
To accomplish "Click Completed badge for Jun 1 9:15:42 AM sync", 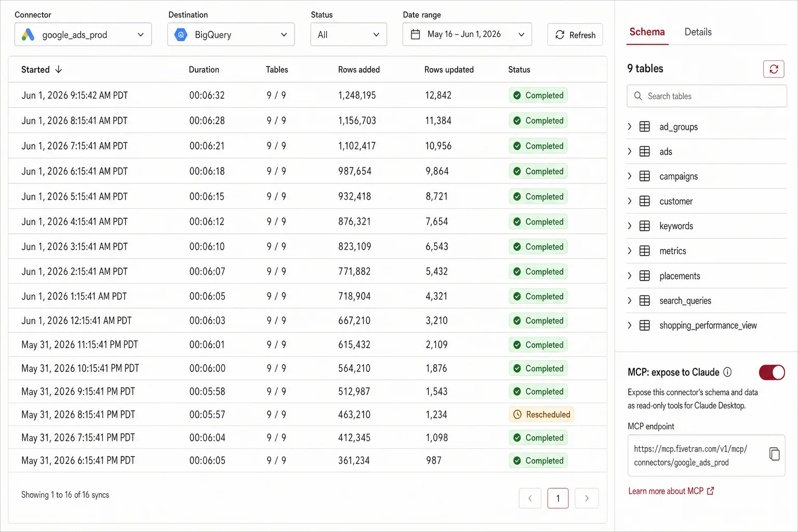I will click(538, 96).
